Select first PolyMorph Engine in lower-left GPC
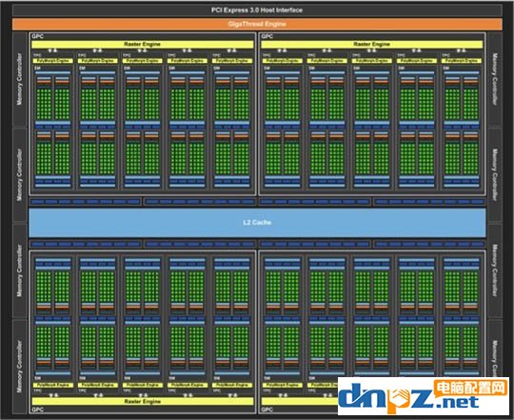514x420 pixels. [x=52, y=385]
